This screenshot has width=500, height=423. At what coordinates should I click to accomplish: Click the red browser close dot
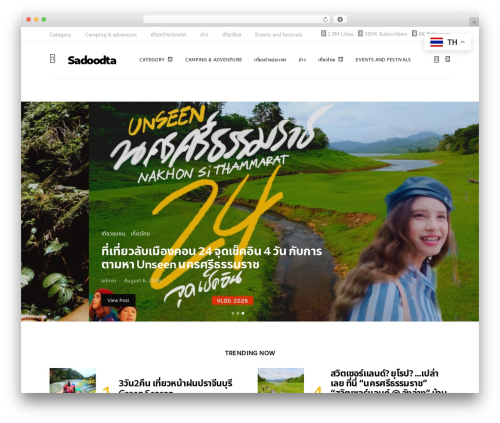tap(29, 20)
